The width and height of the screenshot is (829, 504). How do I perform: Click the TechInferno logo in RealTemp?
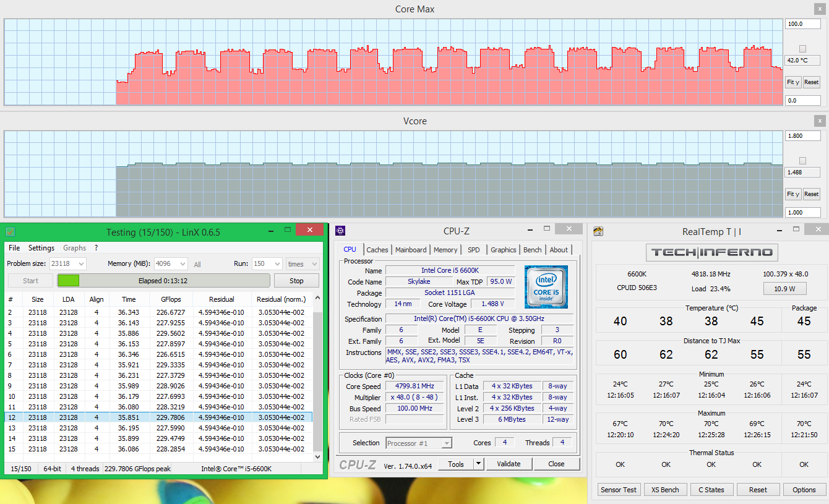pyautogui.click(x=711, y=252)
